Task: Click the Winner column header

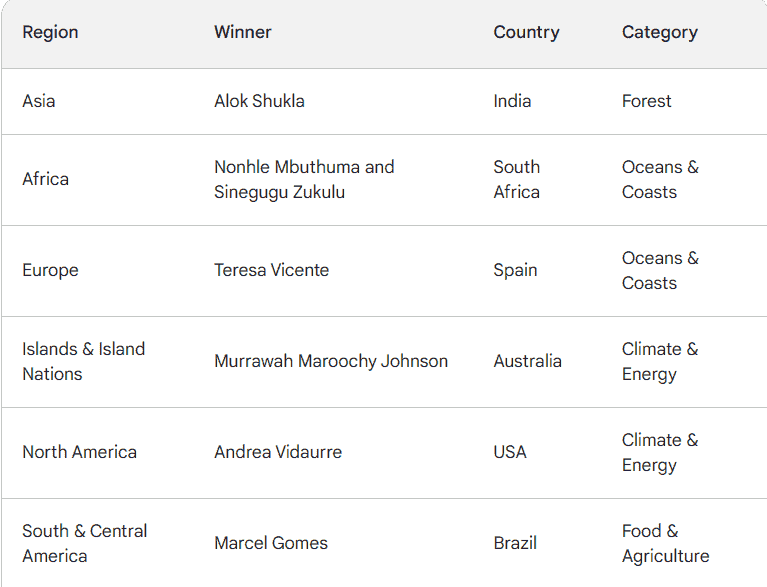Action: [243, 32]
